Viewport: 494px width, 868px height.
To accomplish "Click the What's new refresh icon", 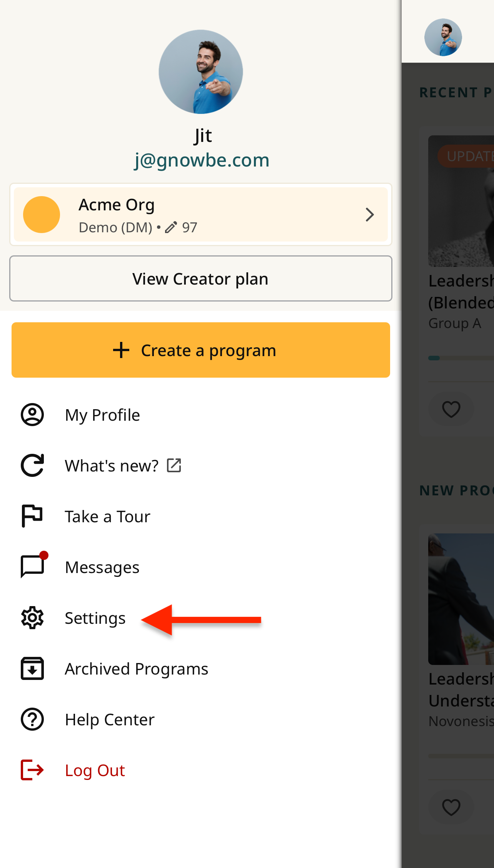I will tap(32, 465).
